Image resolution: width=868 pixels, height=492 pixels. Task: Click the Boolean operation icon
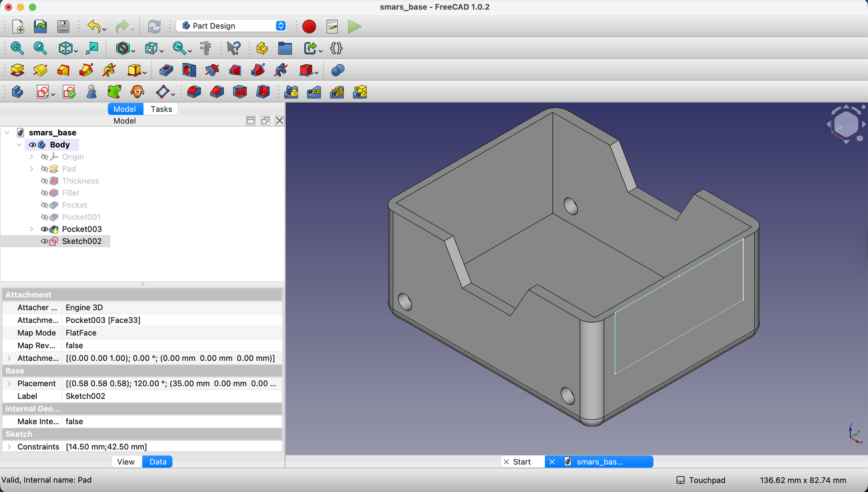click(338, 70)
